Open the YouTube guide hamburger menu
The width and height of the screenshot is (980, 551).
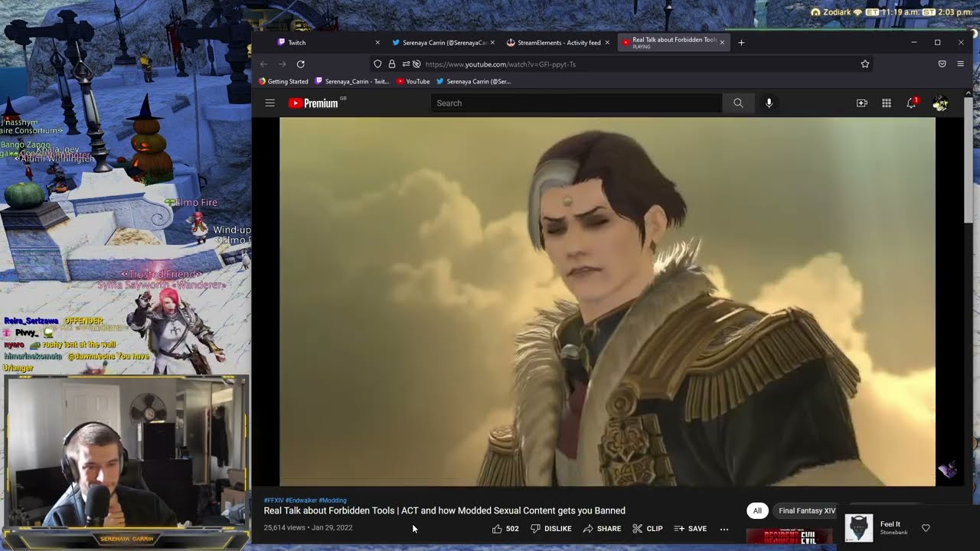click(x=269, y=103)
